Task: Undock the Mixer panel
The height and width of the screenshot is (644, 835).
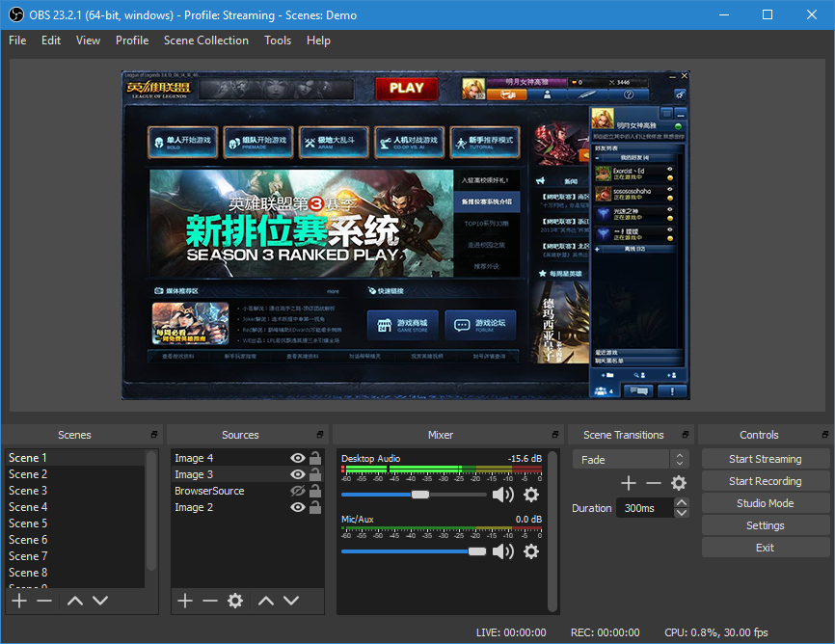Action: [x=554, y=435]
